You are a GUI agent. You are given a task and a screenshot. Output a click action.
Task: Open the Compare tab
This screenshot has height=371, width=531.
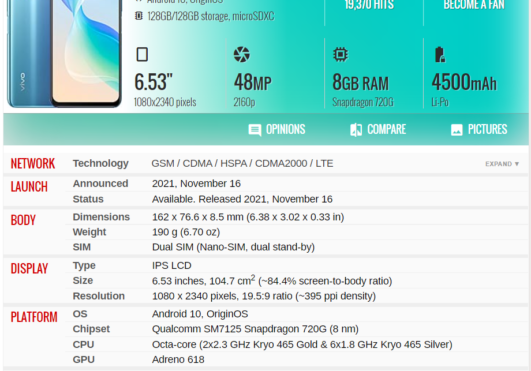(378, 130)
